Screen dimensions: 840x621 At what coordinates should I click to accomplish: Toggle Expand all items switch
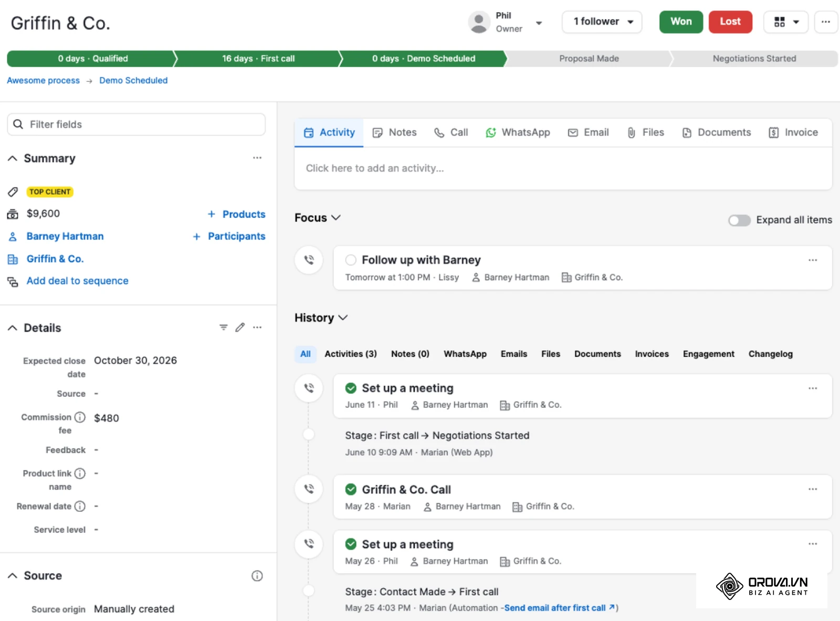[x=739, y=220]
